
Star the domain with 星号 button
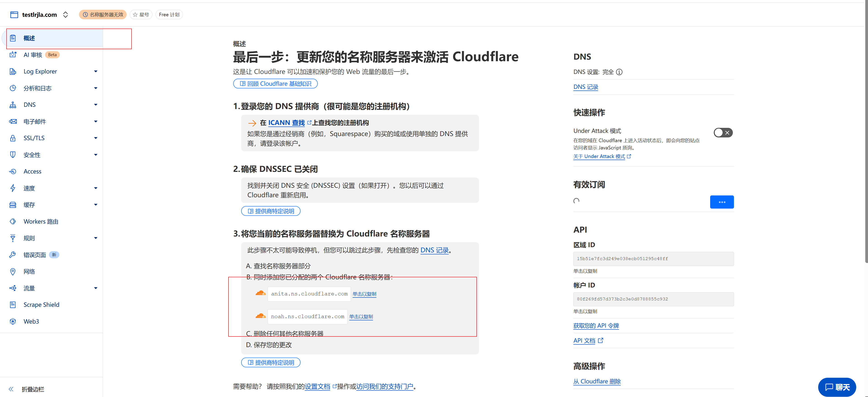tap(141, 15)
